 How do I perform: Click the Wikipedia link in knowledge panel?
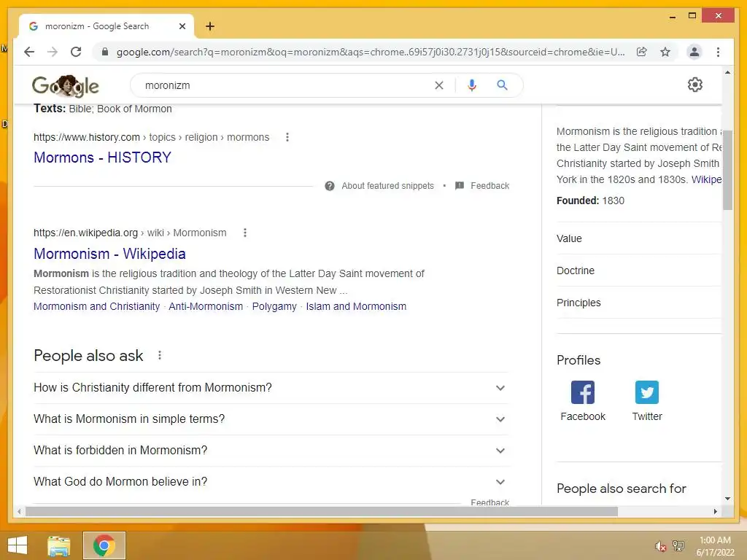pos(706,179)
